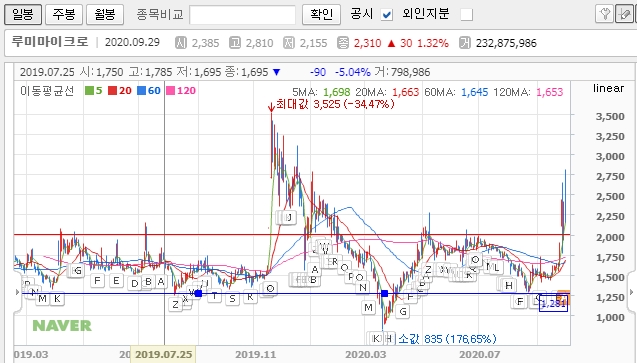The height and width of the screenshot is (363, 637).
Task: Click the 최소값 835 label
Action: pos(447,339)
